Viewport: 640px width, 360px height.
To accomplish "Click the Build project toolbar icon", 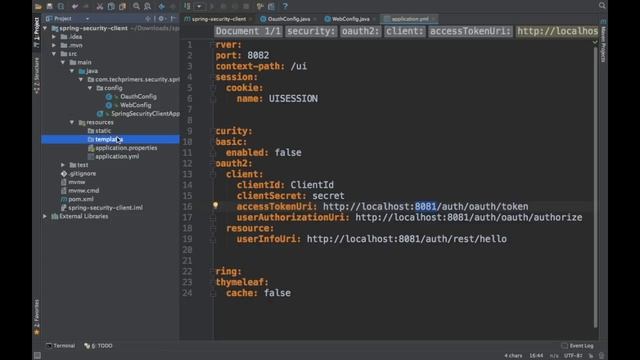I will (187, 6).
